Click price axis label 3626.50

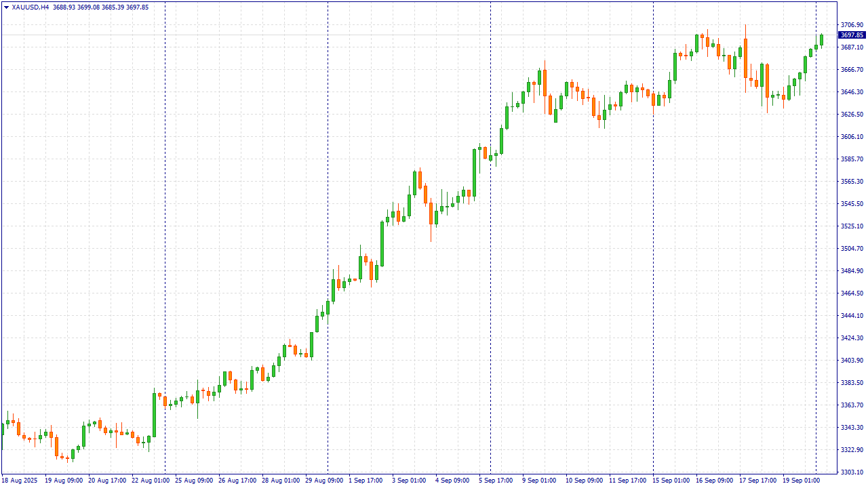point(852,115)
